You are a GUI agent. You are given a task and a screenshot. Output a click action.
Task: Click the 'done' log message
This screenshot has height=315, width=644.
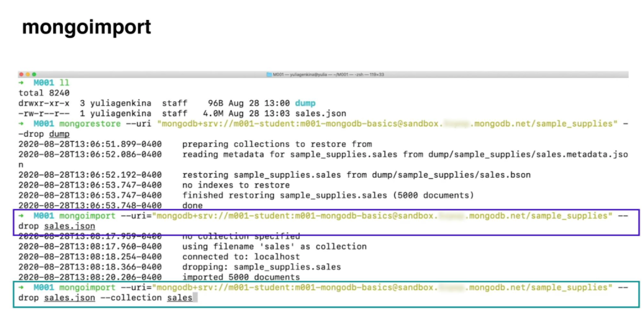(192, 205)
